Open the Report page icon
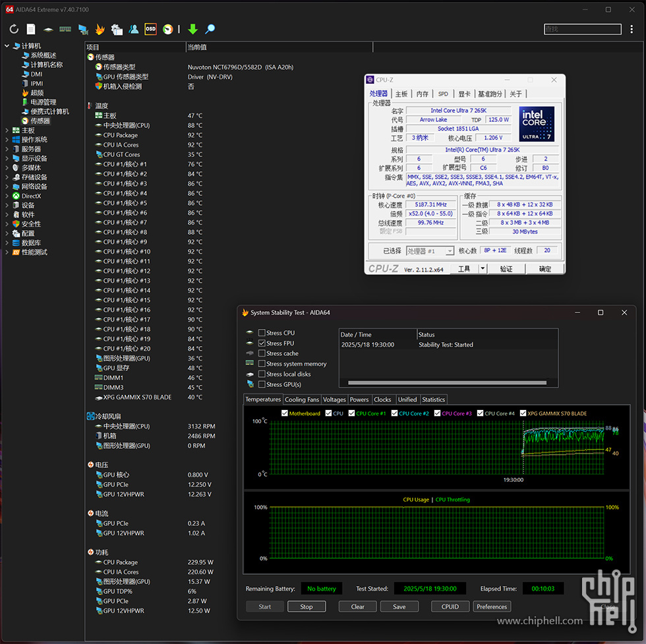The width and height of the screenshot is (646, 644). coord(31,29)
